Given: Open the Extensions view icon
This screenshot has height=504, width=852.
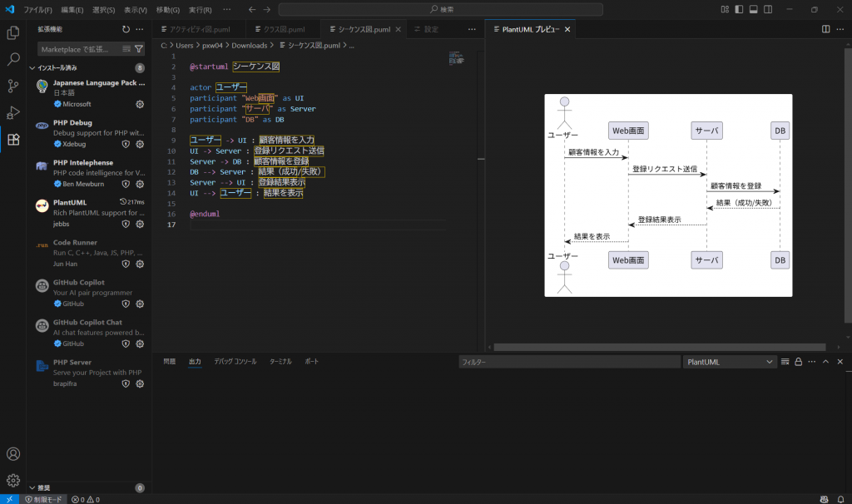Looking at the screenshot, I should [x=13, y=140].
